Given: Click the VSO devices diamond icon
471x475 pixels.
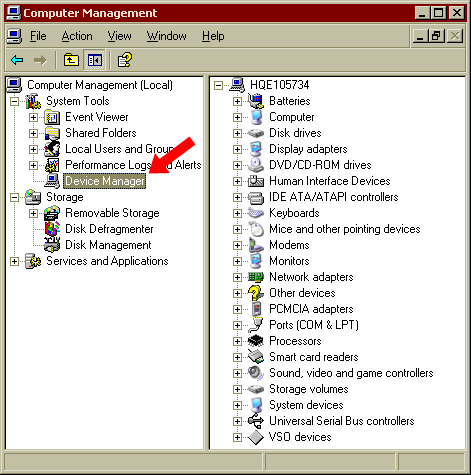Looking at the screenshot, I should (x=256, y=437).
